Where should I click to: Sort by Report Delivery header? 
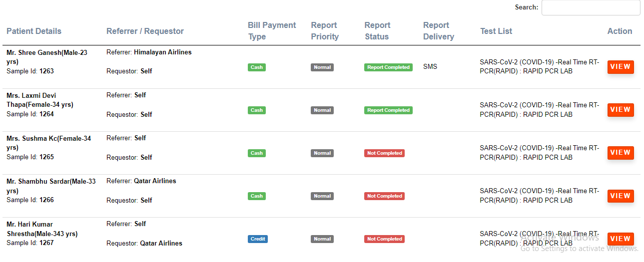pos(438,31)
